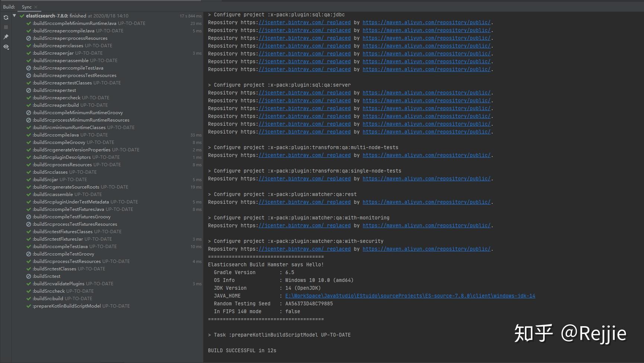The height and width of the screenshot is (363, 644).
Task: Select :buildSrc:reaper:testClasses row
Action: click(x=107, y=83)
